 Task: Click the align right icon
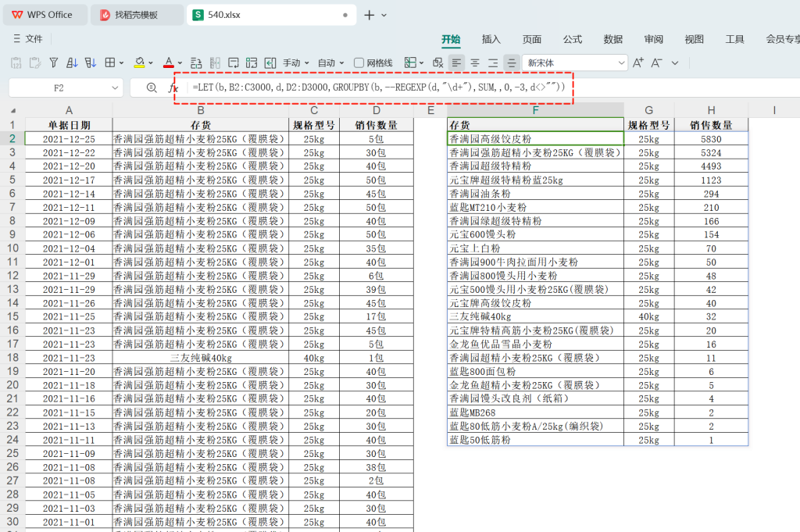[493, 62]
